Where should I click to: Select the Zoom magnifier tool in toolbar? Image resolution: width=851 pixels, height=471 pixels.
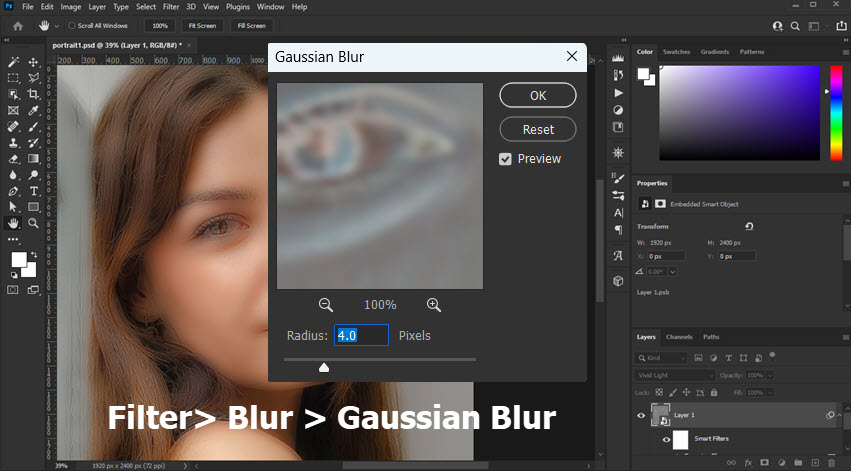tap(33, 223)
